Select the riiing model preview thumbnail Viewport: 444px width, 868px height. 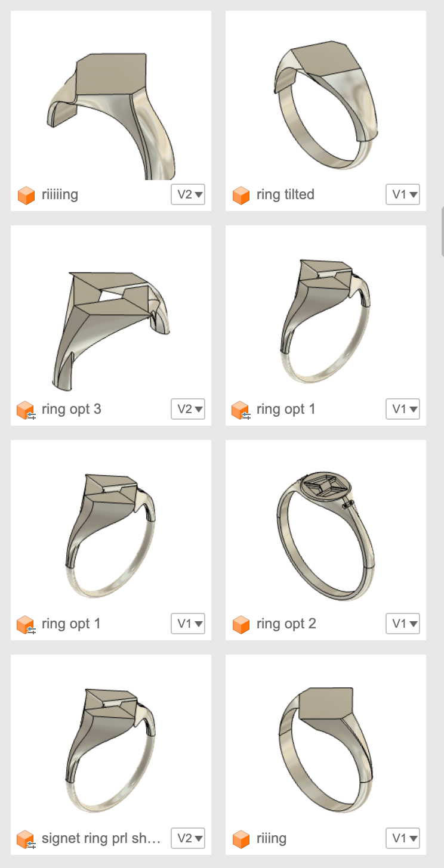tap(326, 739)
